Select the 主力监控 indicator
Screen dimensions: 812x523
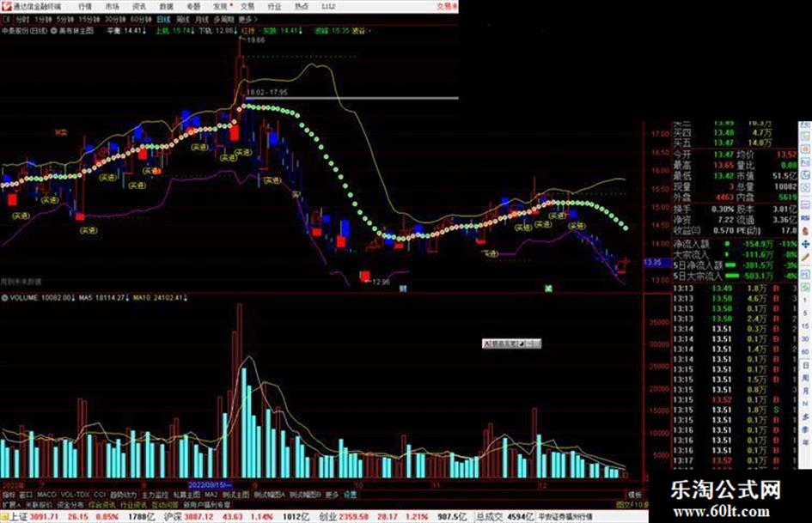point(155,495)
